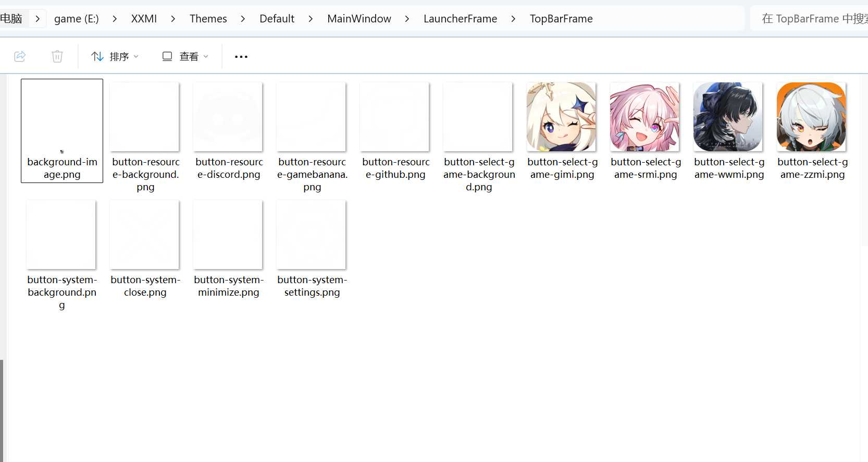Open the 查看 view dropdown
Screen dimensions: 868x462
(x=185, y=56)
